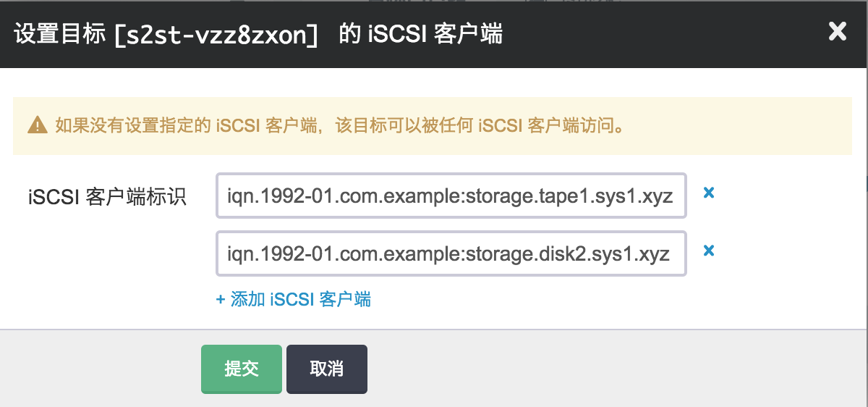This screenshot has width=868, height=407.
Task: Remove the tape1 iSCSI client entry
Action: [x=709, y=193]
